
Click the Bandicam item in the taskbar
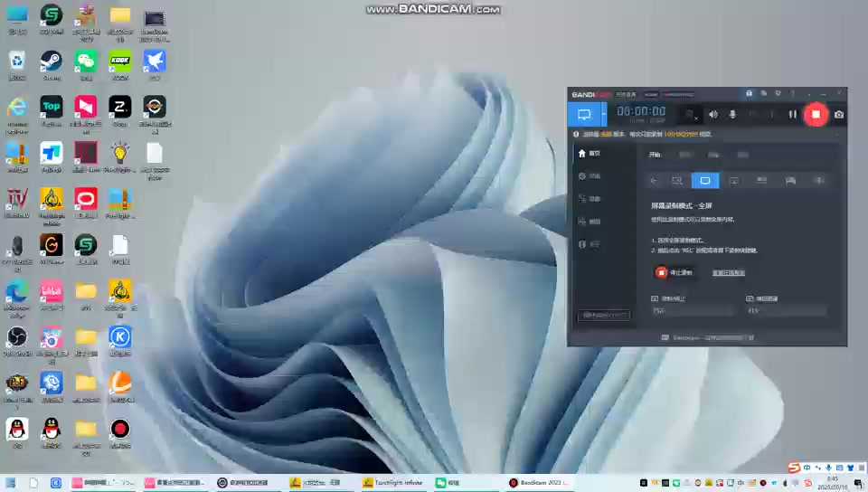537,483
